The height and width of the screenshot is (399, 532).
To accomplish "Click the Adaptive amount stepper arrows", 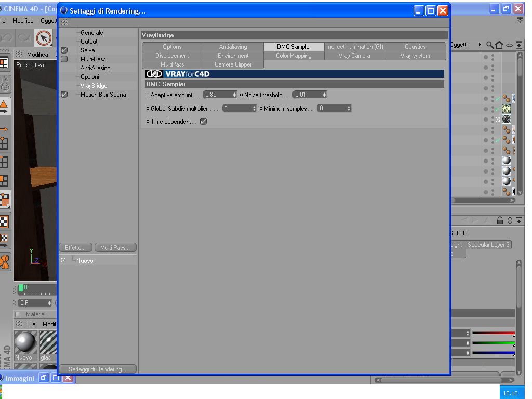I will point(234,95).
